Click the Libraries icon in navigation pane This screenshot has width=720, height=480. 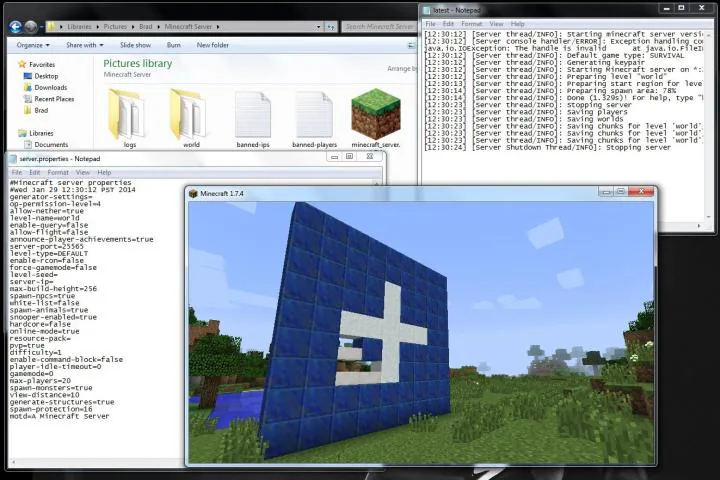(x=22, y=133)
